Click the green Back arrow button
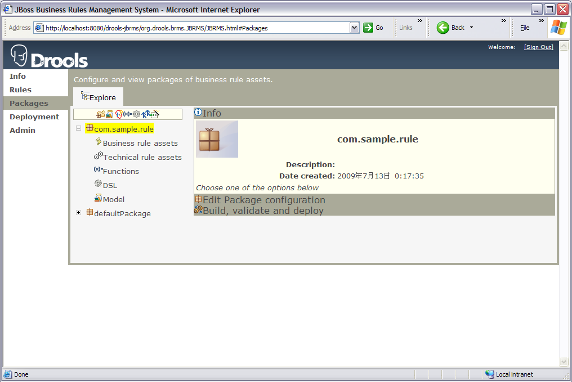Screen dimensions: 572x382 tap(442, 27)
